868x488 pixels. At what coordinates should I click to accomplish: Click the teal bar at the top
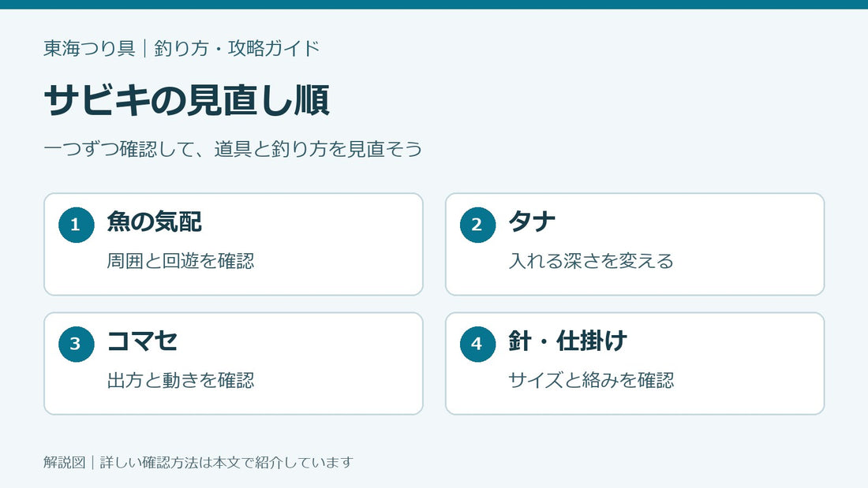coord(434,5)
